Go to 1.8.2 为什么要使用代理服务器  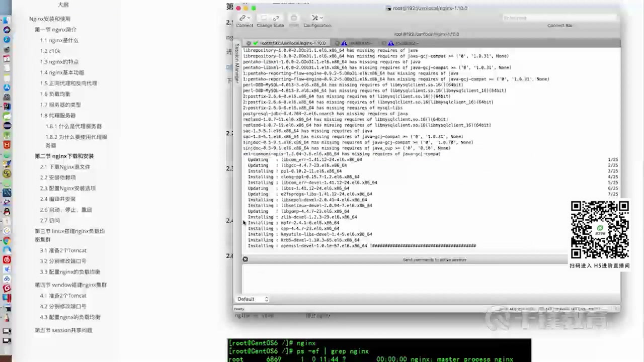(76, 141)
